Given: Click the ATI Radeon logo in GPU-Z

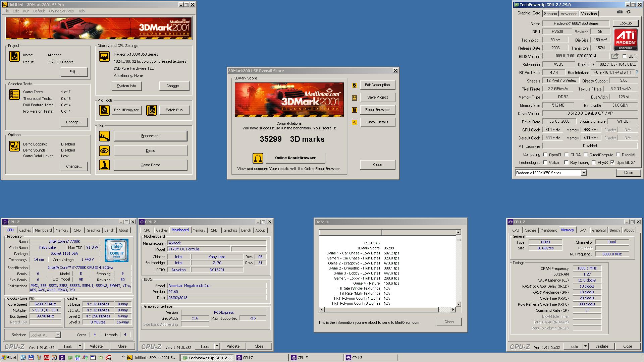Looking at the screenshot, I should 626,40.
